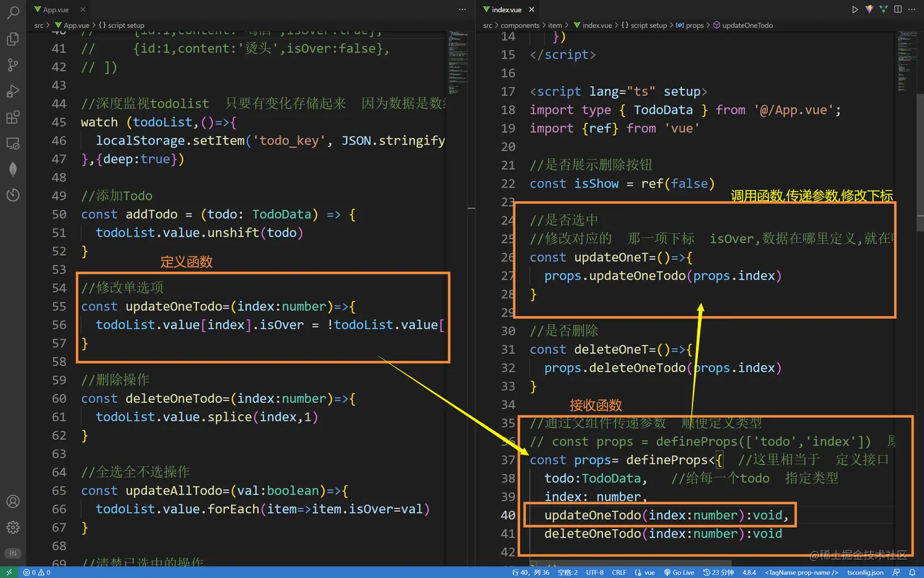Change TagName prop-name casing option
Image resolution: width=924 pixels, height=578 pixels.
coord(801,572)
